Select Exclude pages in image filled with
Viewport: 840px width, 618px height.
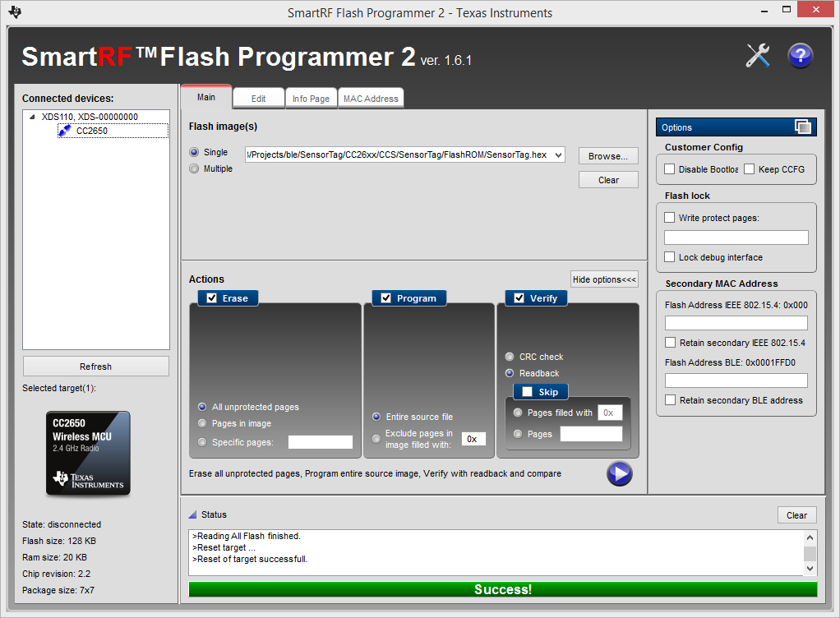(376, 439)
